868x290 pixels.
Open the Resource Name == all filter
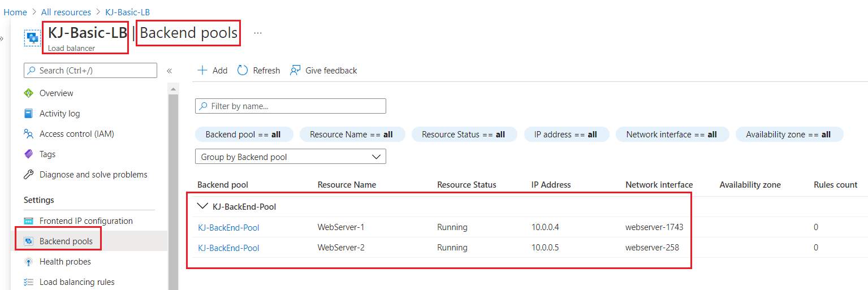pyautogui.click(x=353, y=135)
